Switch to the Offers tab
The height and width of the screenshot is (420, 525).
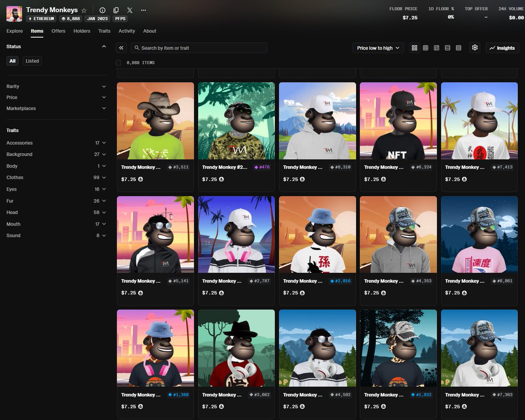point(58,31)
